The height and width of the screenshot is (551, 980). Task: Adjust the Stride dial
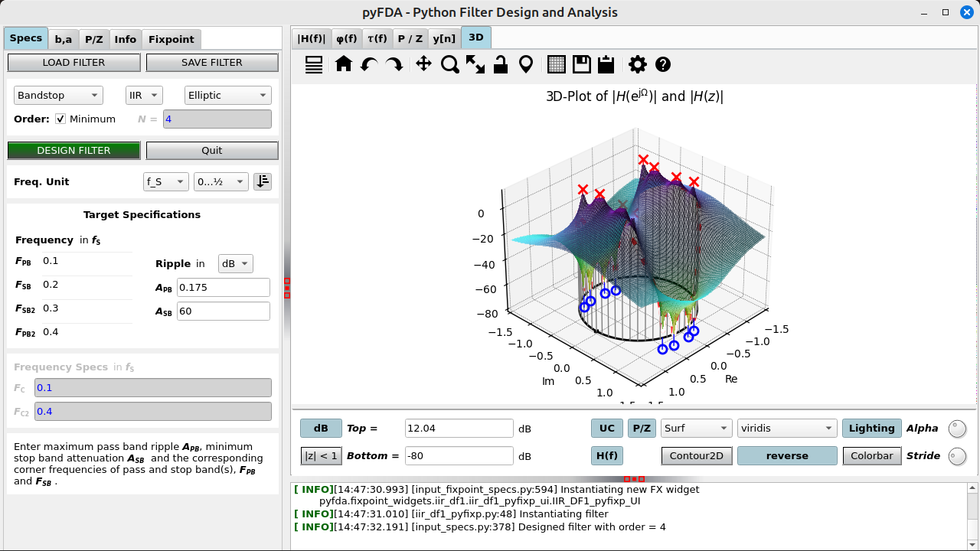click(957, 457)
